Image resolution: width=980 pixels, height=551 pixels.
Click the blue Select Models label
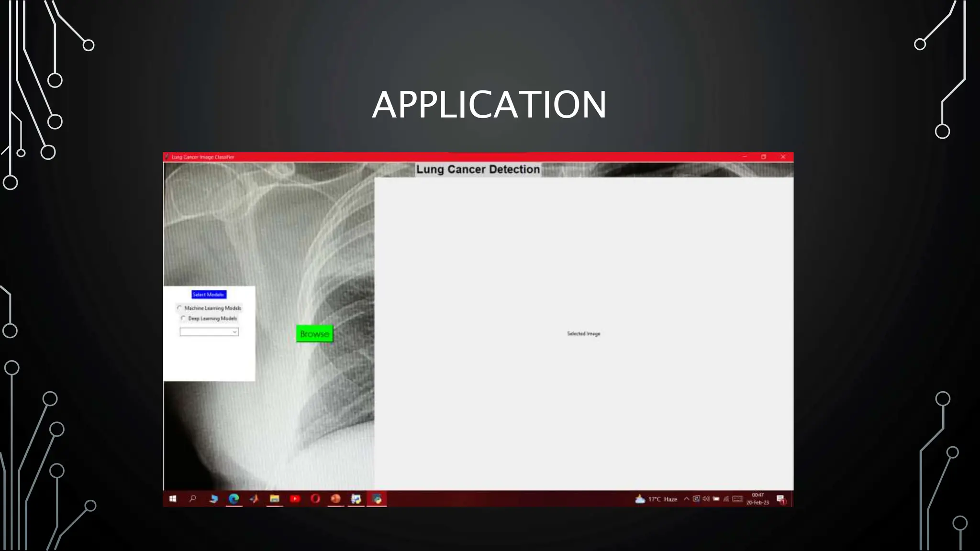coord(209,295)
